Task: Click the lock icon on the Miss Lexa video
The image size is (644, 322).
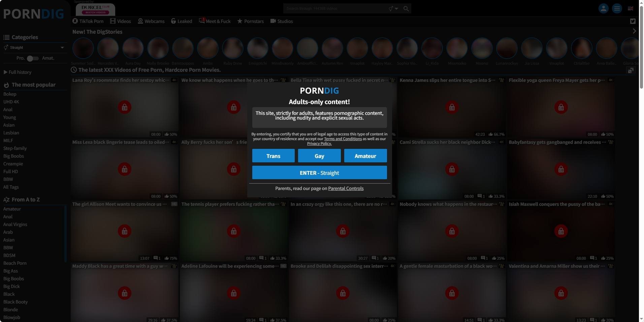Action: click(125, 169)
